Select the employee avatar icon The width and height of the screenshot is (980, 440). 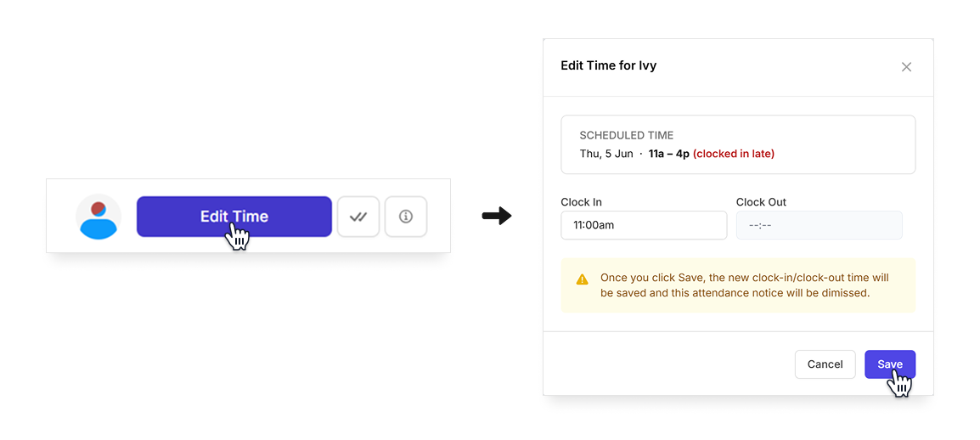99,217
